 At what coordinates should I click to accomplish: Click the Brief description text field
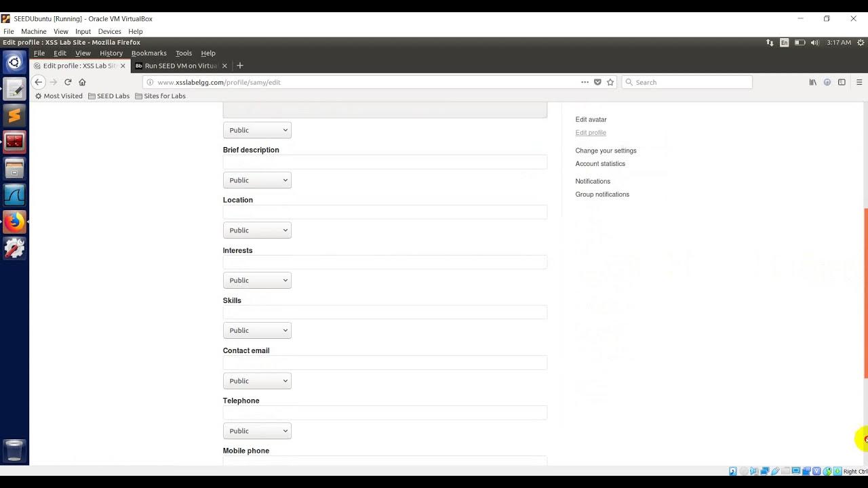[x=384, y=162]
